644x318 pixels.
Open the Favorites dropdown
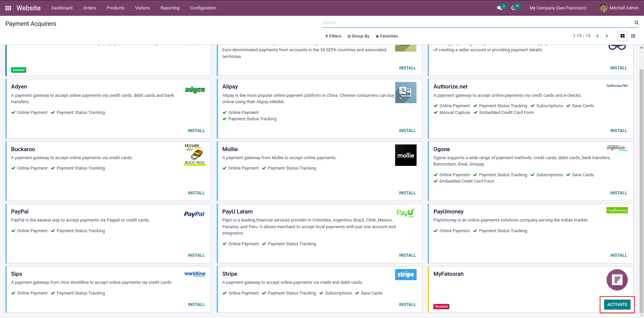[x=387, y=36]
